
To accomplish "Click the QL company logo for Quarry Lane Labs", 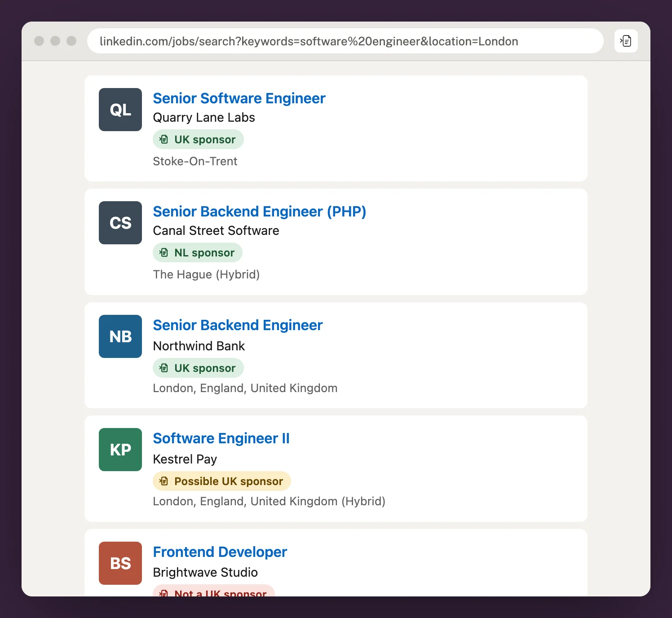I will click(x=120, y=110).
